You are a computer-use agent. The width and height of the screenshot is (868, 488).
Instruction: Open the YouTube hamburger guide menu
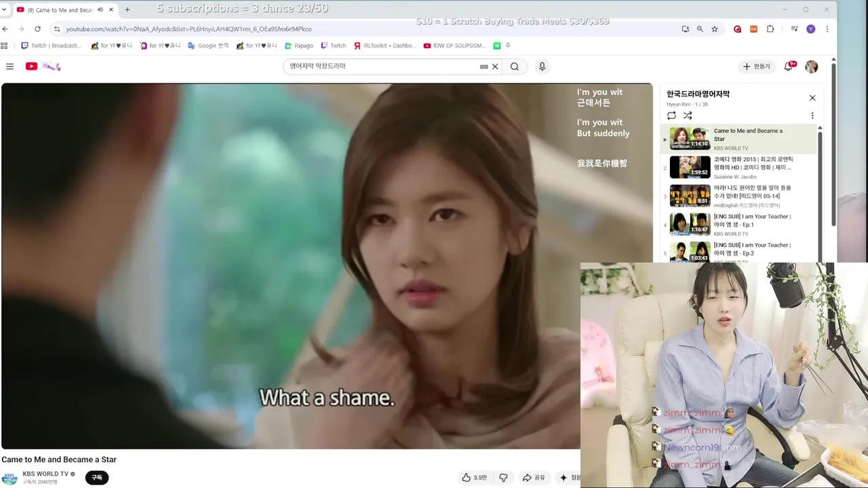coord(9,66)
